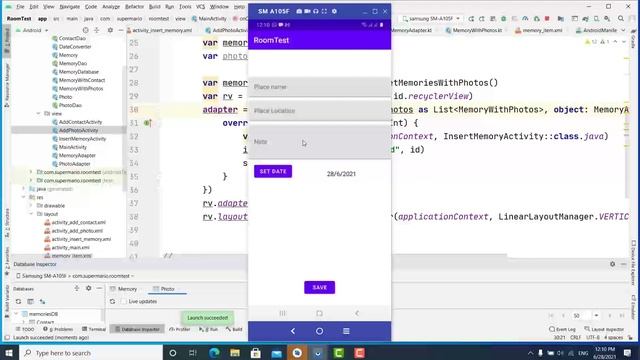The image size is (640, 360).
Task: Click the Debug app bug icon
Action: 503,18
